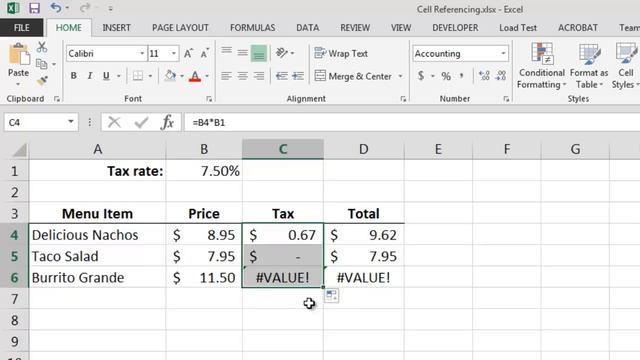Click the Merge & Center button
The height and width of the screenshot is (360, 640).
click(353, 76)
